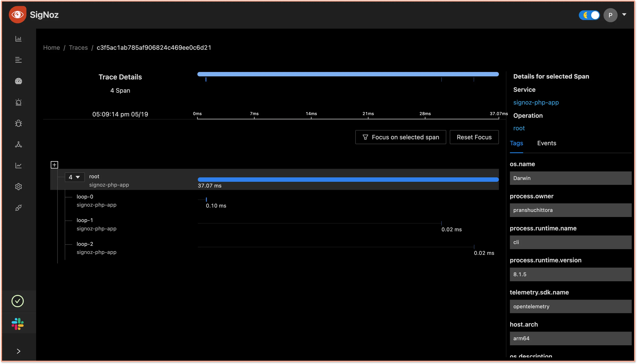Expand all spans with plus box icon

coord(54,165)
